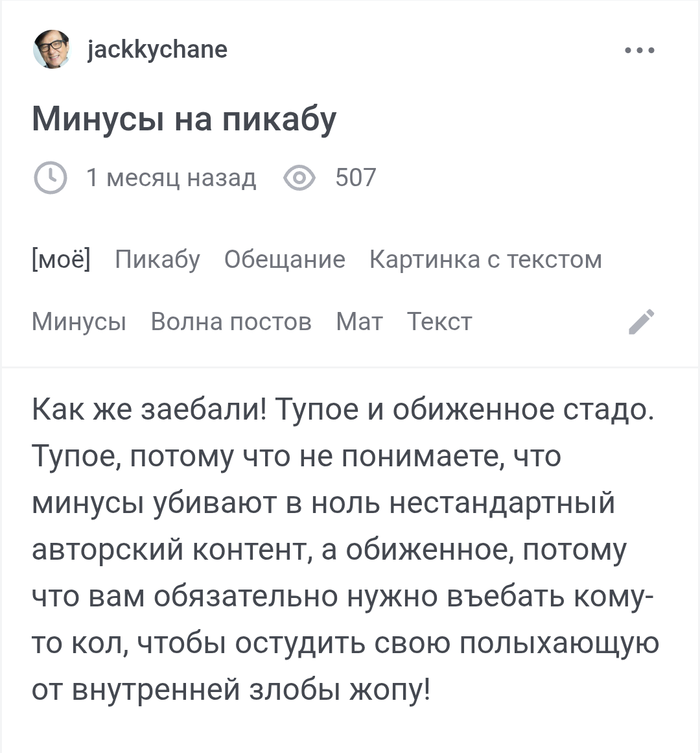This screenshot has width=700, height=753.
Task: Click the pencil edit tags icon
Action: pos(642,321)
